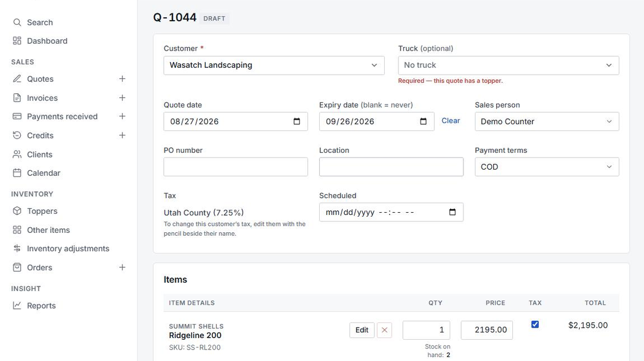Image resolution: width=644 pixels, height=361 pixels.
Task: Open the Customer dropdown showing Wasatch Landscaping
Action: 274,66
